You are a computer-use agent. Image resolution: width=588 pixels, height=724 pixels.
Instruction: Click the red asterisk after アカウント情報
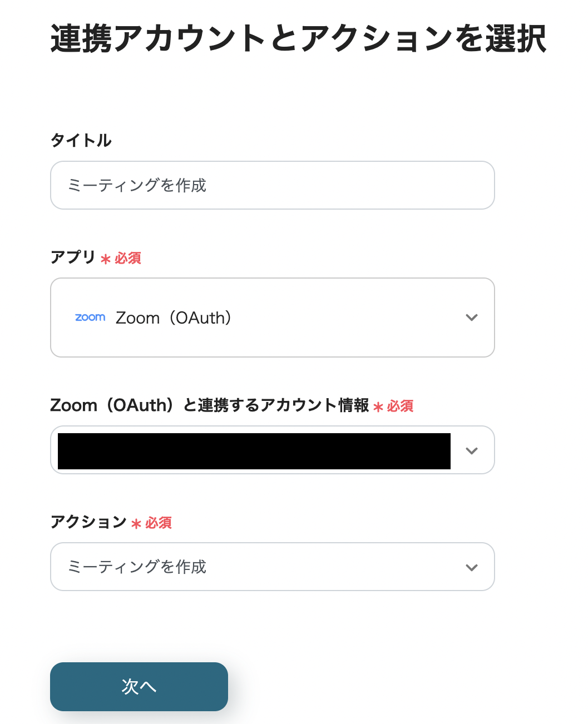click(x=378, y=407)
